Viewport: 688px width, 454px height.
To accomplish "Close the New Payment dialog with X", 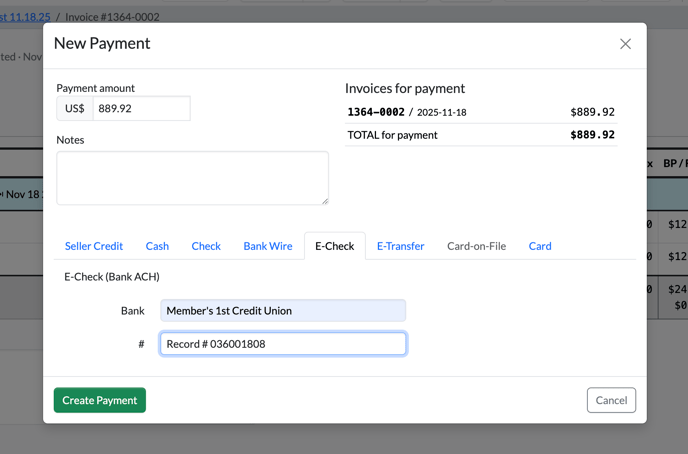I will (x=625, y=44).
